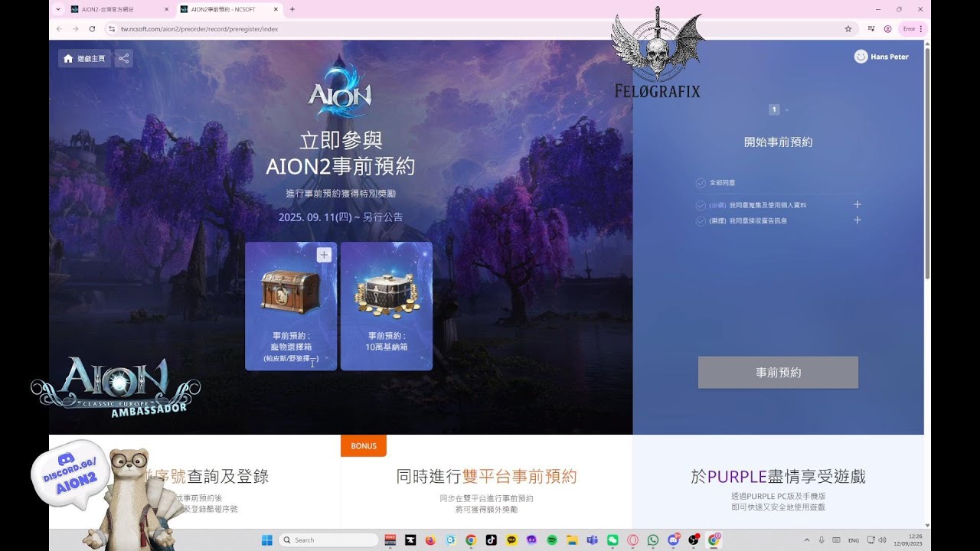Image resolution: width=980 pixels, height=551 pixels.
Task: Open Microsoft Teams from the taskbar
Action: tap(593, 540)
